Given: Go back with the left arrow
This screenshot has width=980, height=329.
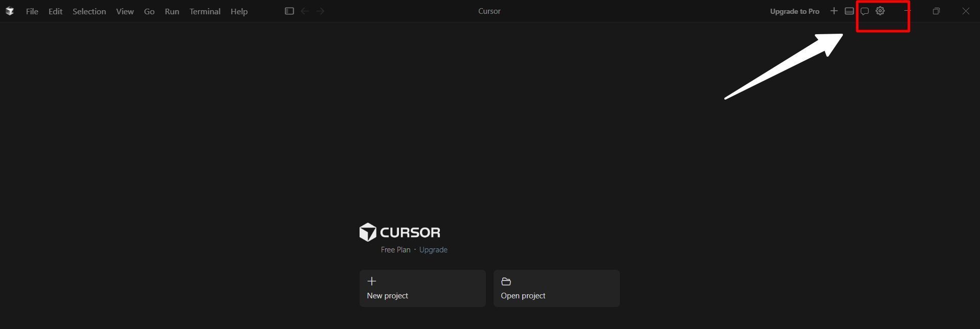Looking at the screenshot, I should (x=305, y=11).
